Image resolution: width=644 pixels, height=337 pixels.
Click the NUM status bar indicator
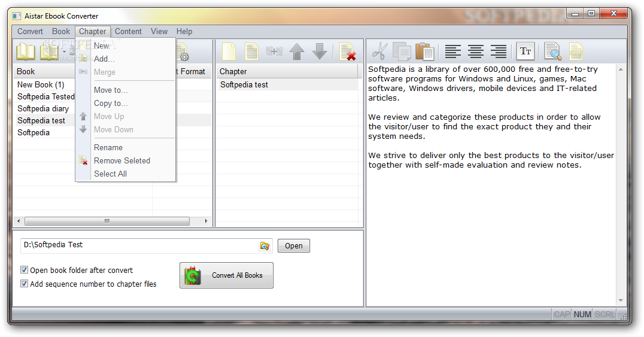tap(582, 314)
